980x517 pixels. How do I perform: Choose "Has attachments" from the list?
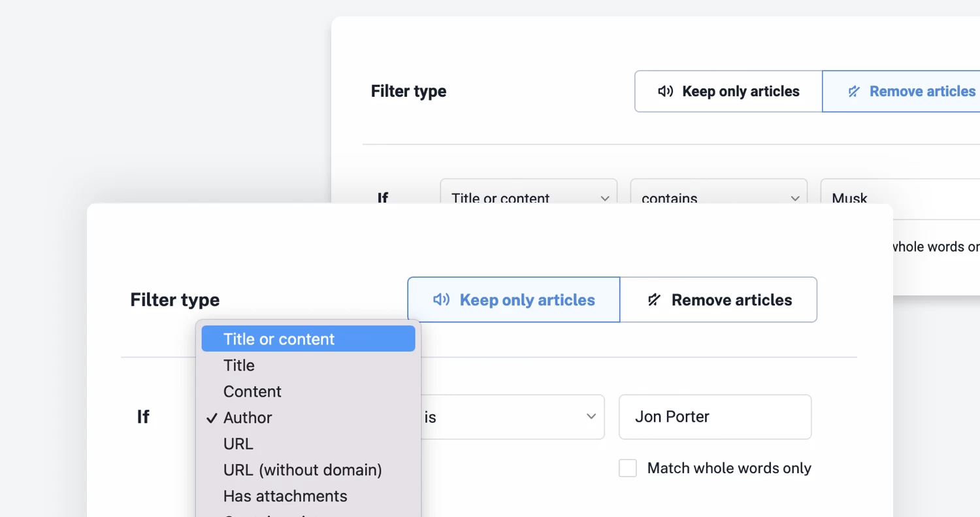coord(285,496)
